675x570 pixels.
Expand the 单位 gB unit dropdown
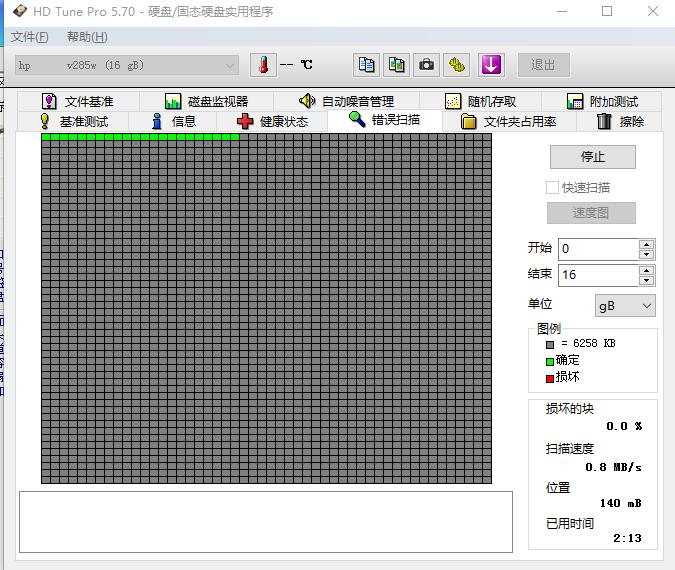(x=625, y=306)
